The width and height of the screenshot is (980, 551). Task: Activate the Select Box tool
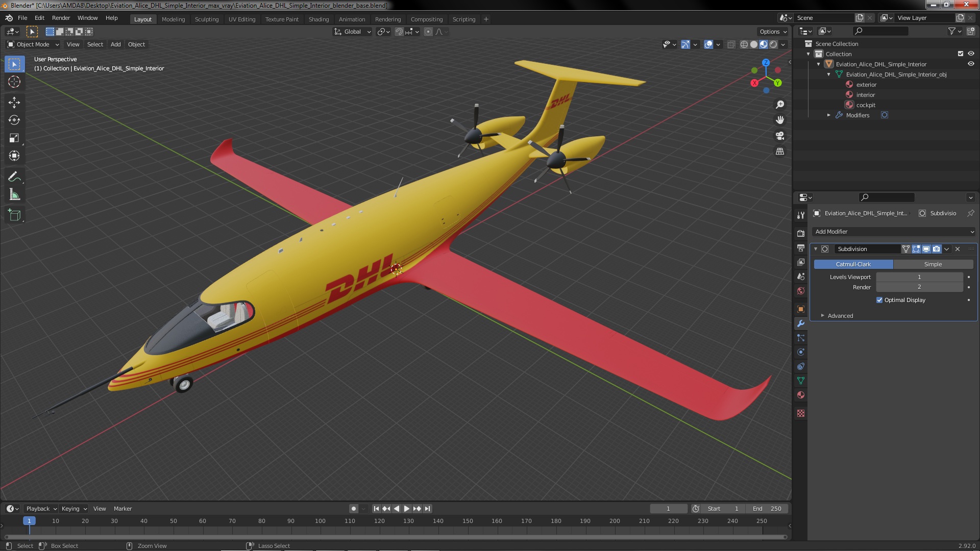[14, 64]
